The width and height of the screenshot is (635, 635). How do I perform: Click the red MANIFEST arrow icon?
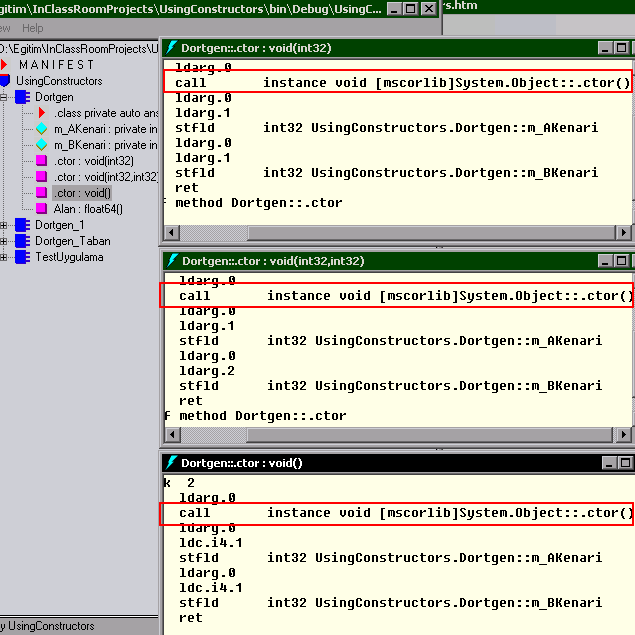pos(6,65)
